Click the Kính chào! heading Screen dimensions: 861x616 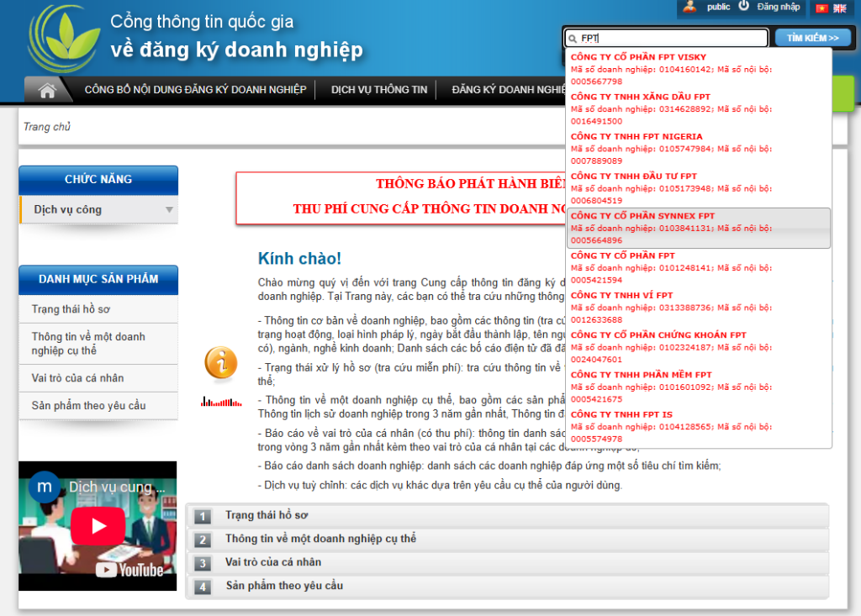[x=300, y=259]
